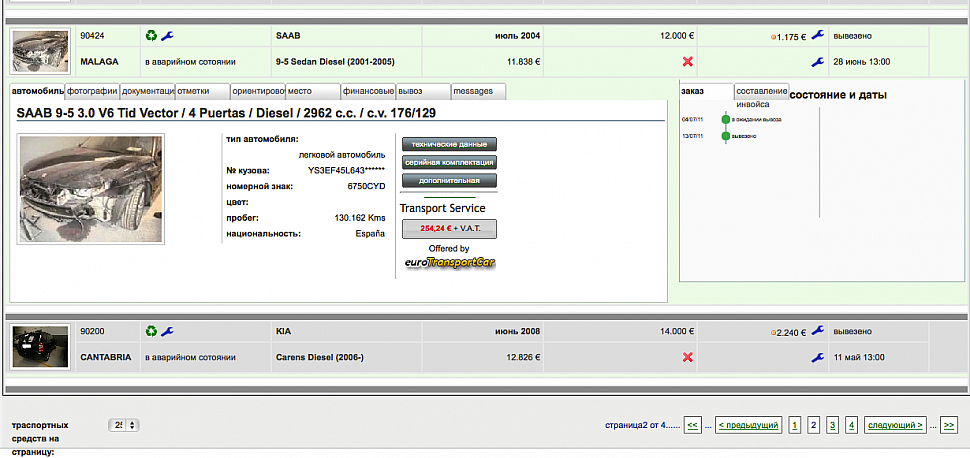Click green status dot for в ожидании вывоза

click(726, 119)
